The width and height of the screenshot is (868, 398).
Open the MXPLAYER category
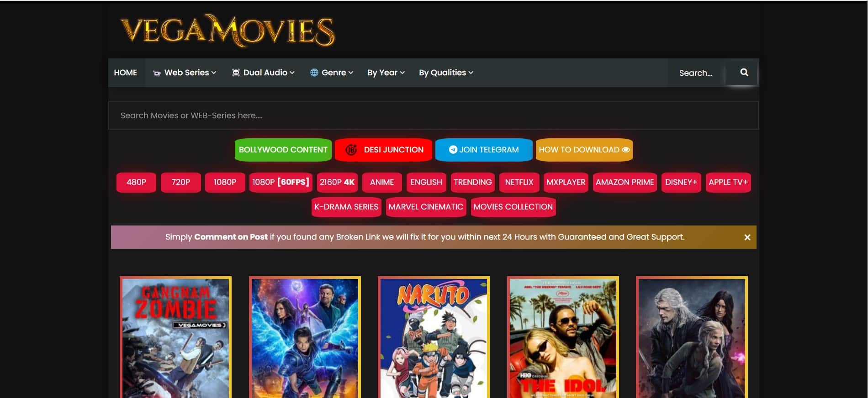566,182
